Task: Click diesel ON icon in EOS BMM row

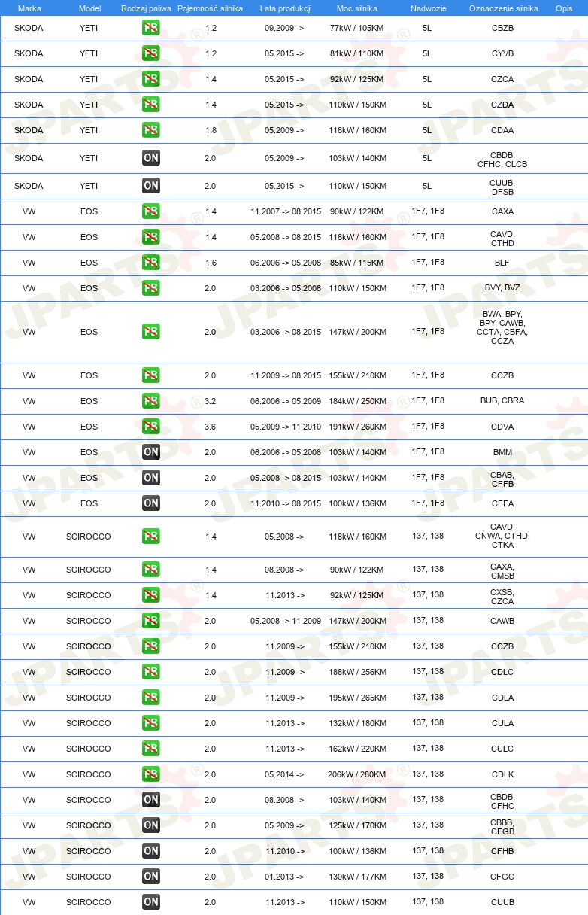Action: [x=151, y=452]
